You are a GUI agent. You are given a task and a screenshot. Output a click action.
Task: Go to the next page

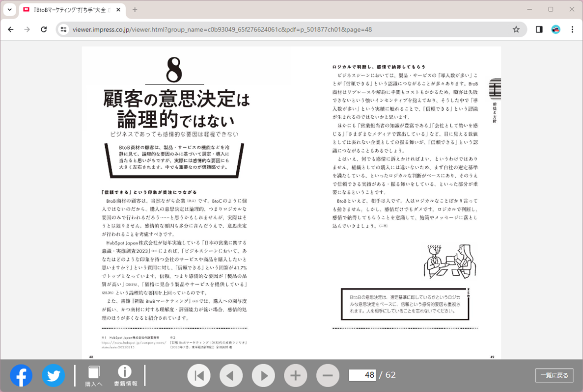(263, 375)
